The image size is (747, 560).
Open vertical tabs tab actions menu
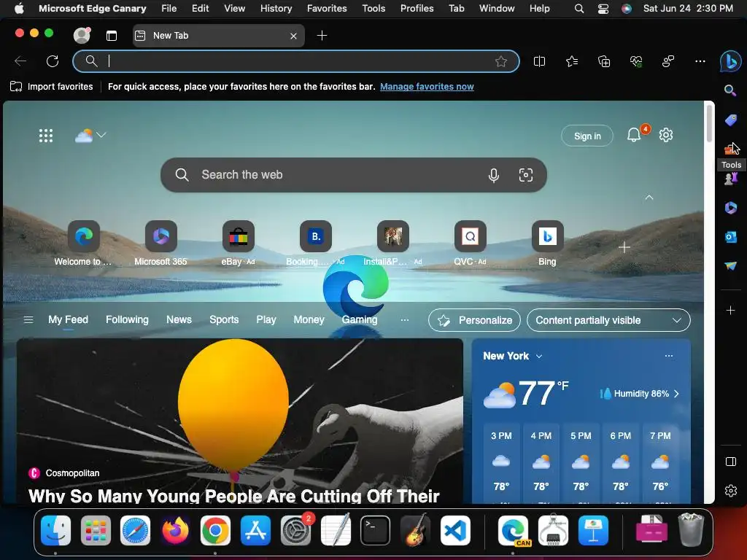point(112,36)
